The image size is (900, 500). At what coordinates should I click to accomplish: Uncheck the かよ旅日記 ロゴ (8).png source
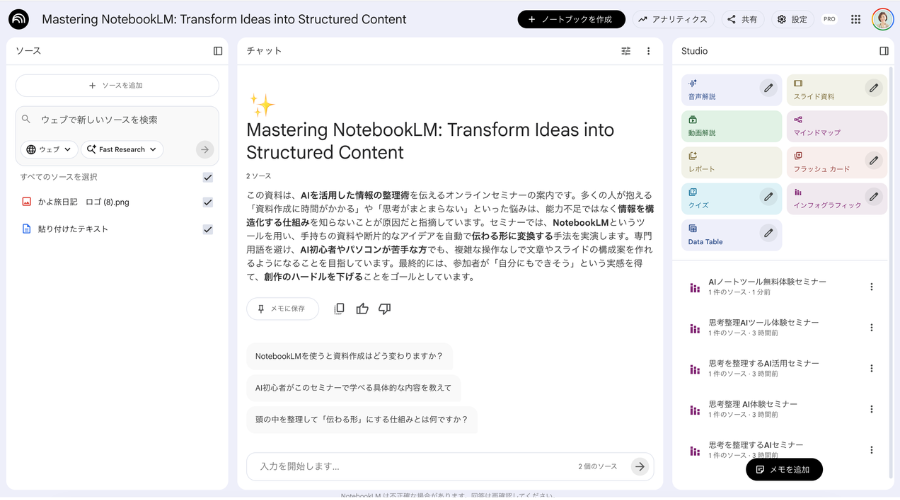coord(208,202)
